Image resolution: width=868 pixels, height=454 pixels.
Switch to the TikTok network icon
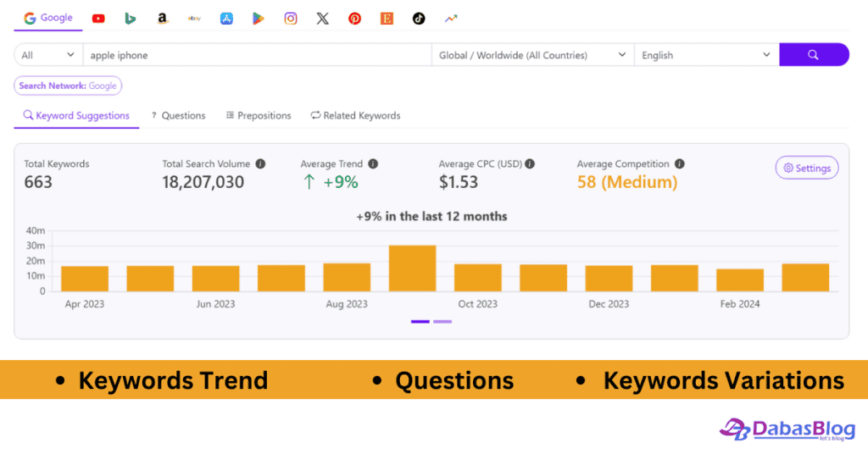click(x=419, y=19)
